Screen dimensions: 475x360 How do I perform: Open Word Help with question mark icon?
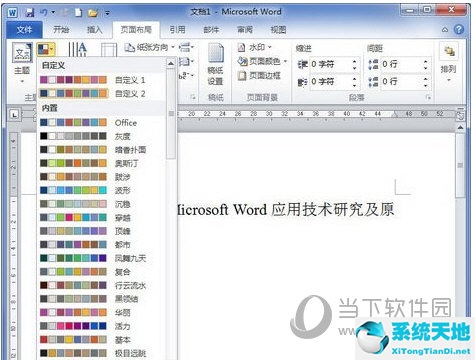coord(459,30)
